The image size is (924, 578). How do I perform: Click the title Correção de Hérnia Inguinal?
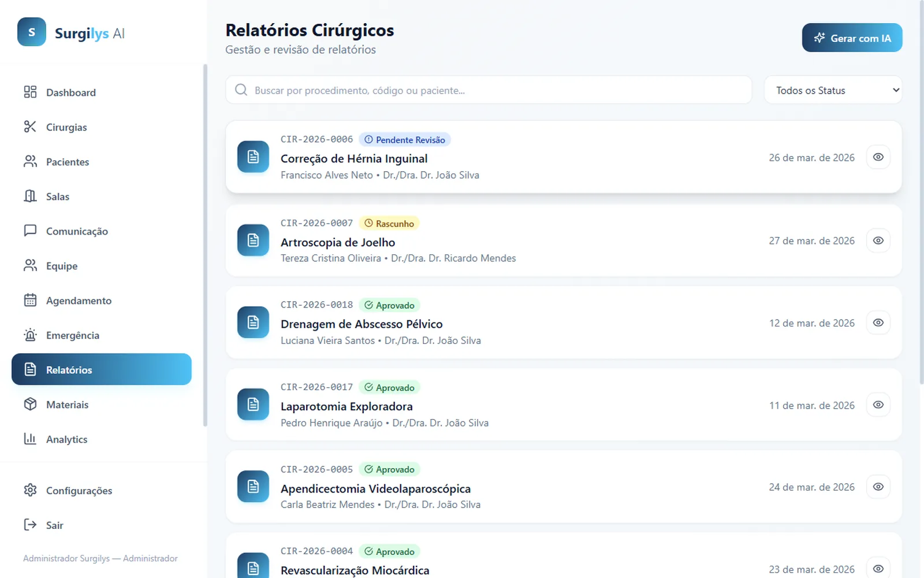[354, 158]
